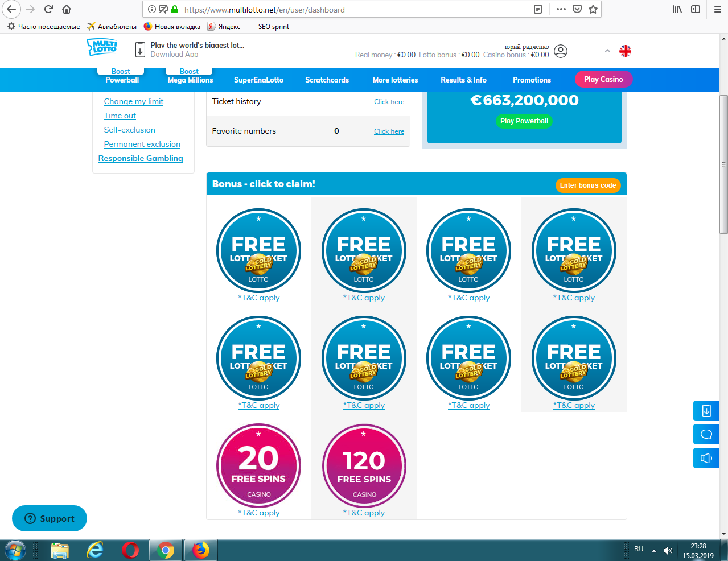
Task: Open page actions three-dots menu
Action: pos(561,9)
